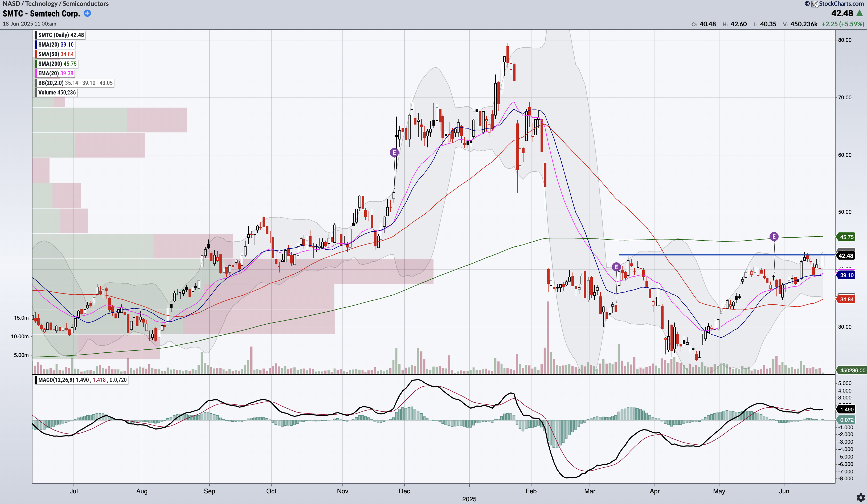Open the settings gear icon
The image size is (867, 504).
click(x=860, y=497)
